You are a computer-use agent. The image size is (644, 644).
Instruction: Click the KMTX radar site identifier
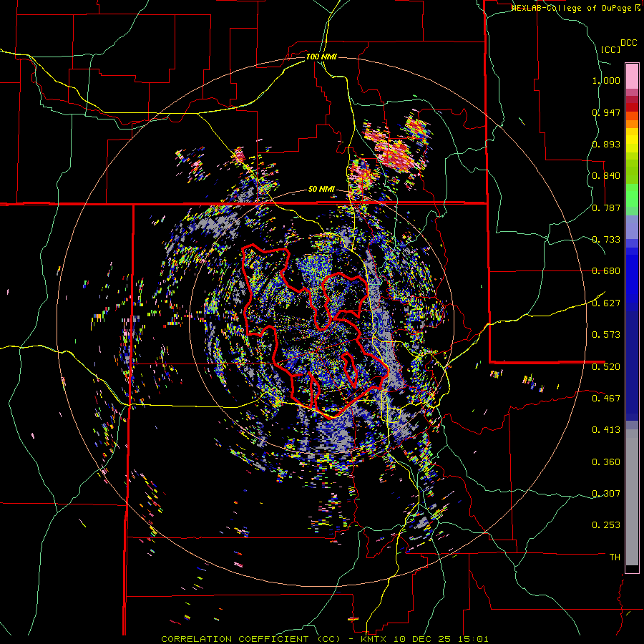pyautogui.click(x=374, y=639)
